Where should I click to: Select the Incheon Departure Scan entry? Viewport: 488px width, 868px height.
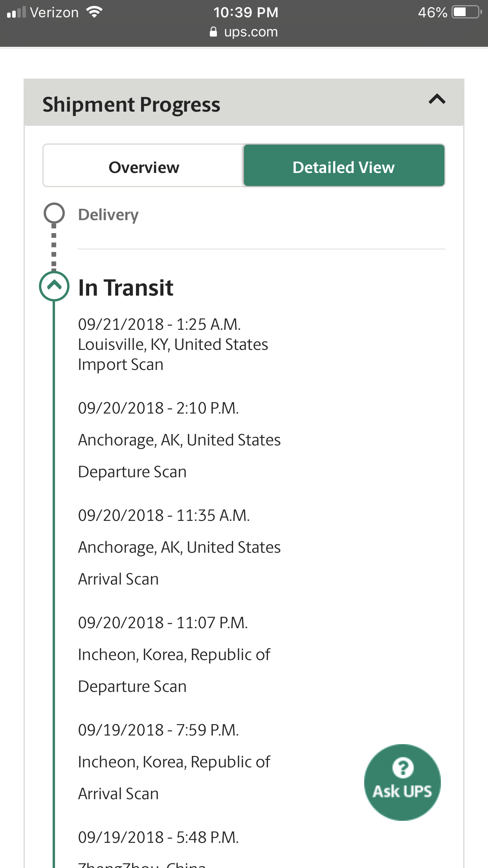(x=174, y=655)
